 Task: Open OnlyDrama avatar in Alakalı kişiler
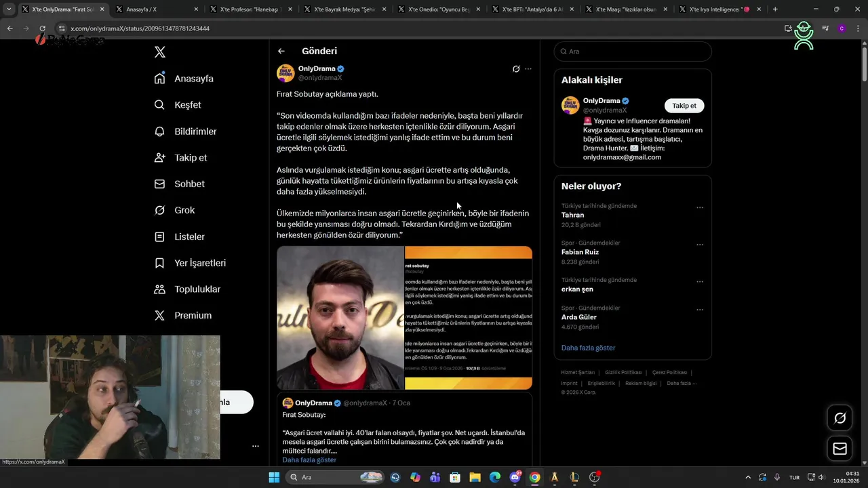pos(570,105)
